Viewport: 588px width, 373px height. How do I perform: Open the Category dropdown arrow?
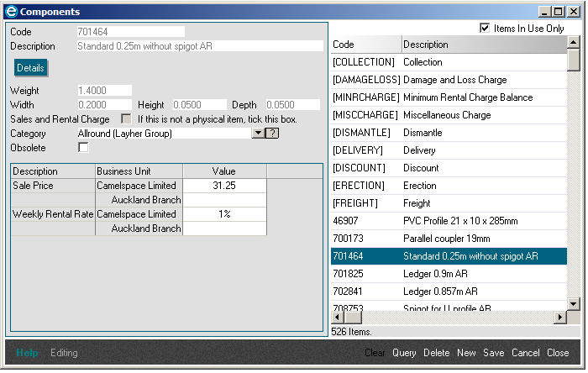coord(258,134)
